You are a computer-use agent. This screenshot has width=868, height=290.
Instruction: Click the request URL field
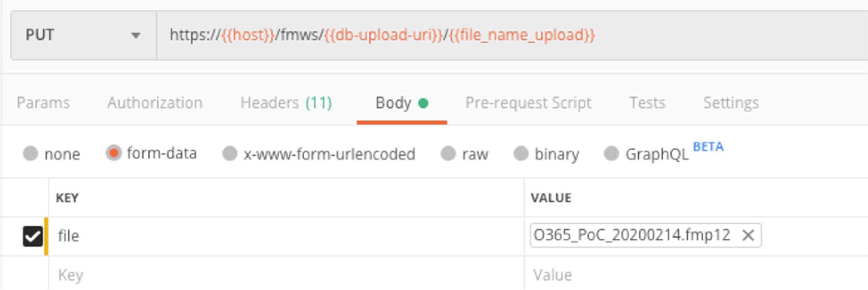(x=512, y=35)
